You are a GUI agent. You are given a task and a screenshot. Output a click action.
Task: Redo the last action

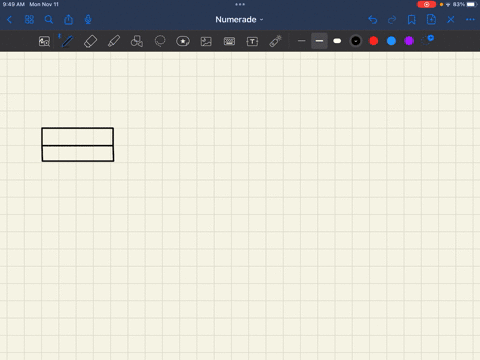392,20
